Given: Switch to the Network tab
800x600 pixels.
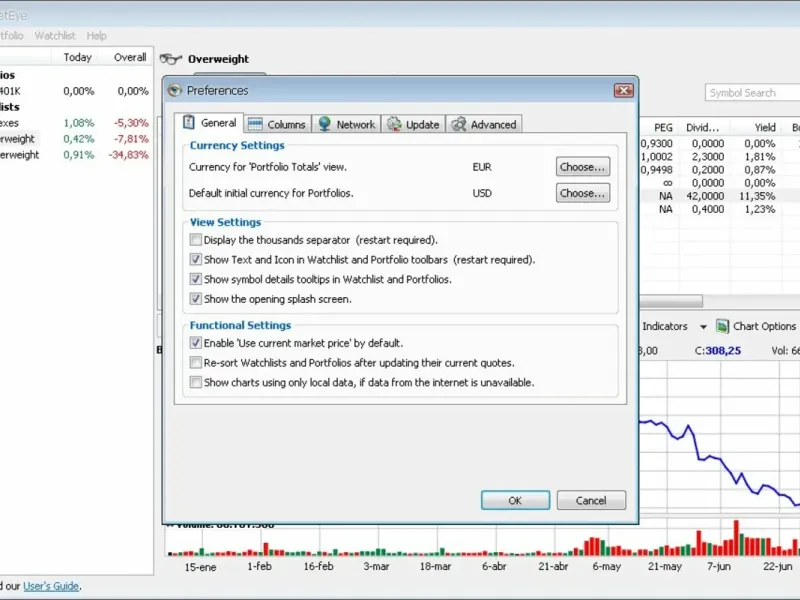Looking at the screenshot, I should point(346,124).
